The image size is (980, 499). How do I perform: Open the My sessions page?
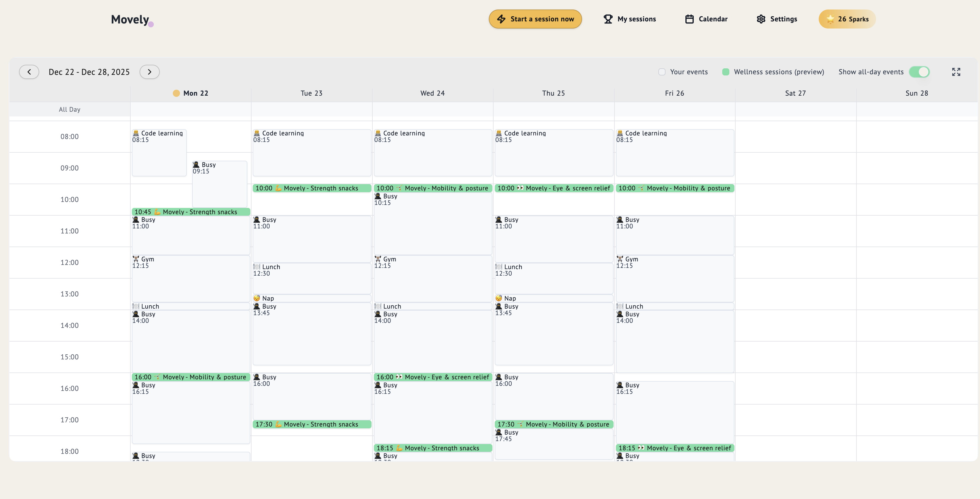tap(630, 19)
